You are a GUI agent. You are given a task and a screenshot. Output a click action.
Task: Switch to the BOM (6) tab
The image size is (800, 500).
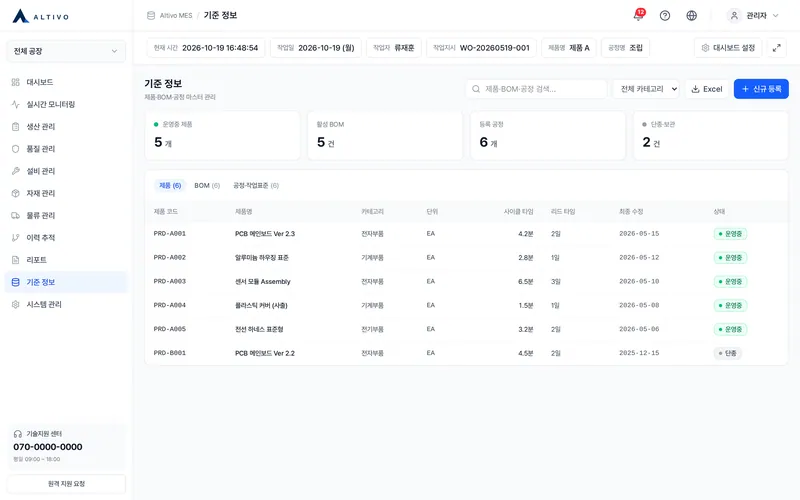[207, 186]
